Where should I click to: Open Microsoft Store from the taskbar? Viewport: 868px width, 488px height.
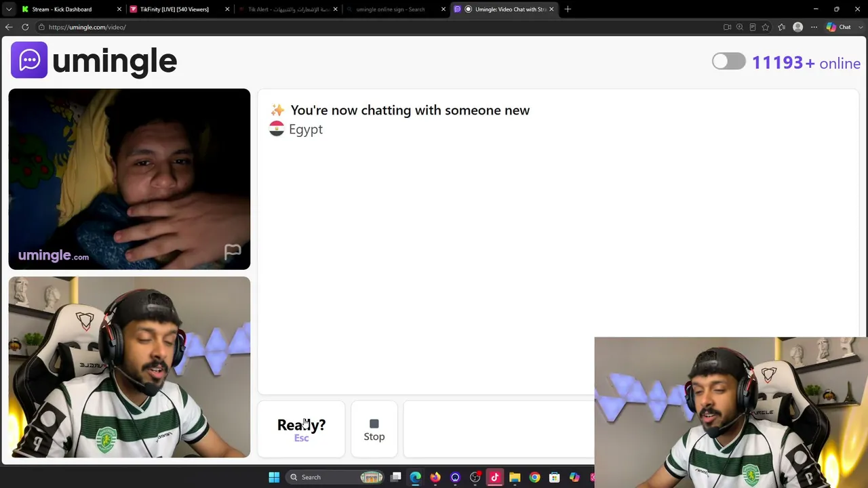tap(554, 477)
